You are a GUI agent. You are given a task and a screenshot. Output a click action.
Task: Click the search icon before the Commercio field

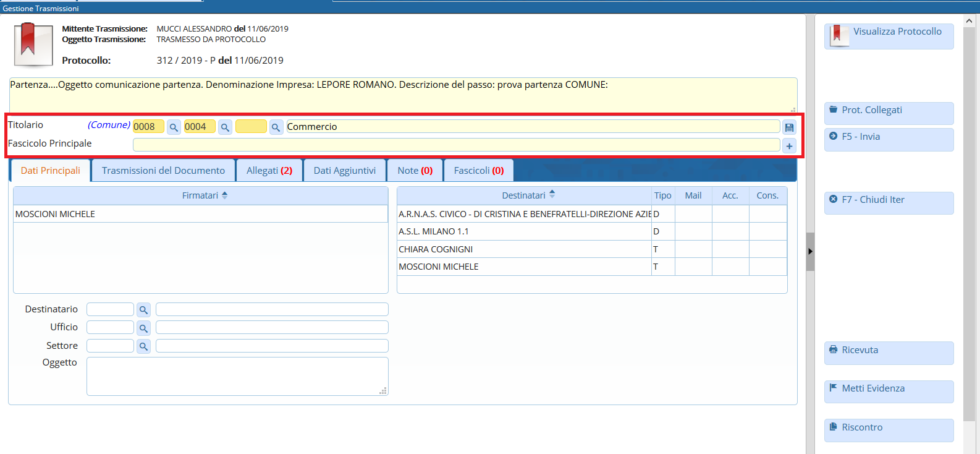pos(276,127)
